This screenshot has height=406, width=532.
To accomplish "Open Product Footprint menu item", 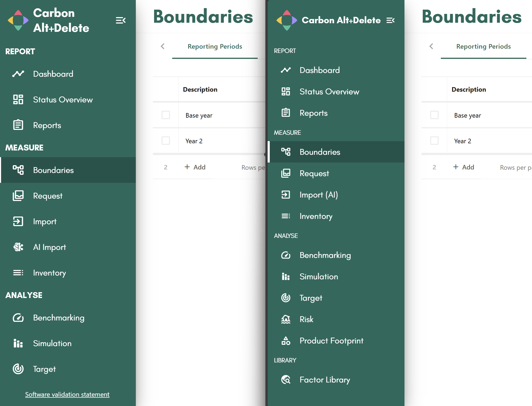I will (331, 341).
